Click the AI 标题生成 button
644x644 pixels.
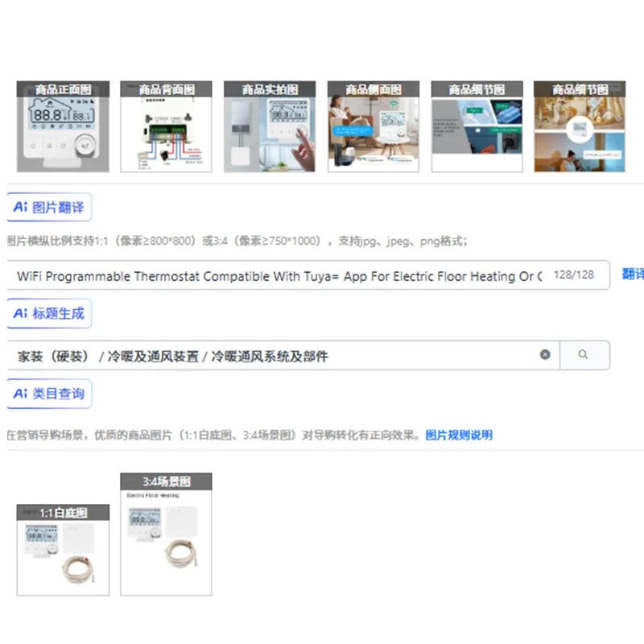(49, 313)
